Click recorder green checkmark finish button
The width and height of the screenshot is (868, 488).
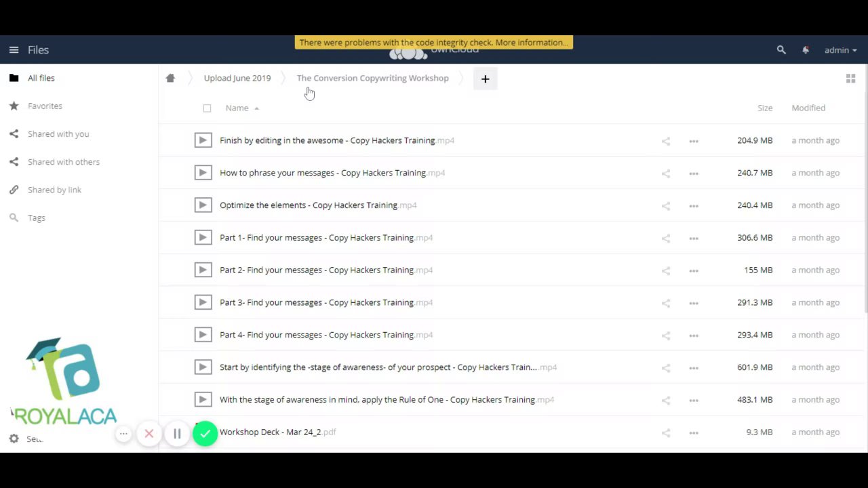(x=205, y=434)
